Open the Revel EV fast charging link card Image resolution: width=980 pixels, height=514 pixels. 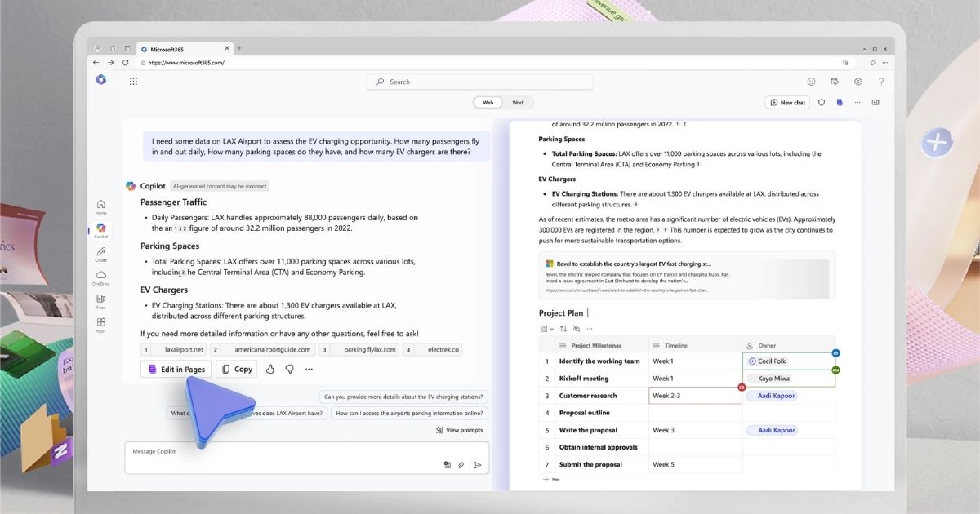[x=687, y=276]
